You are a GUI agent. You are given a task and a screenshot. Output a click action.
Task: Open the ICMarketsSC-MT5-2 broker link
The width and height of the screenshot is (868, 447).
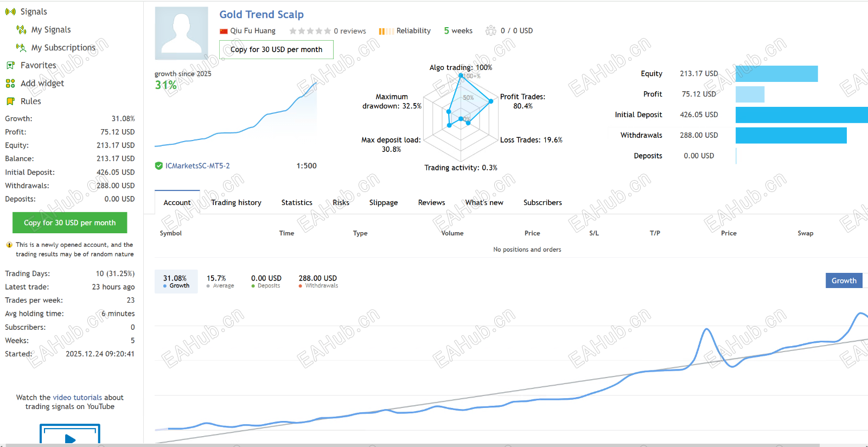197,166
